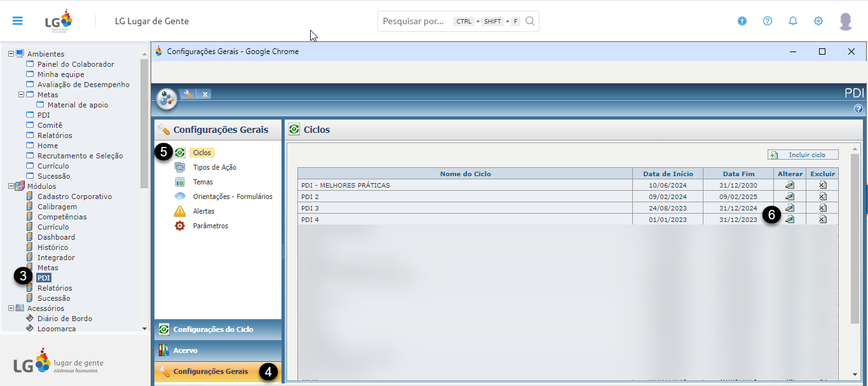The height and width of the screenshot is (386, 868).
Task: Select Calibragem module in tree
Action: (57, 207)
